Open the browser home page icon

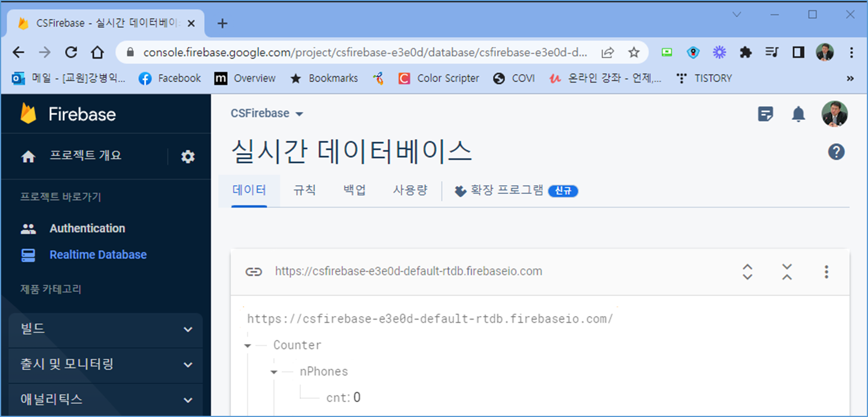click(97, 52)
